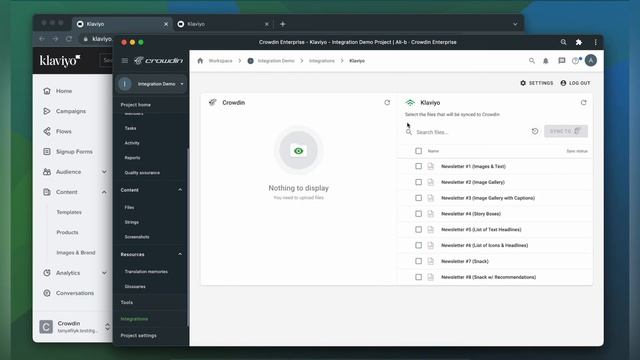
Task: Open Files in Crowdin sidebar
Action: 129,207
